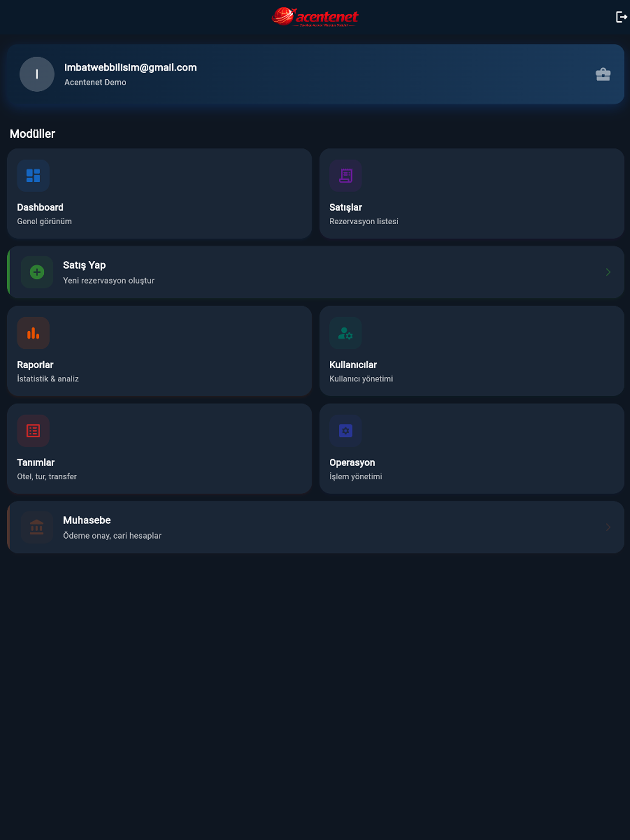Expand the Muhasebe chevron arrow
This screenshot has width=630, height=840.
[608, 527]
